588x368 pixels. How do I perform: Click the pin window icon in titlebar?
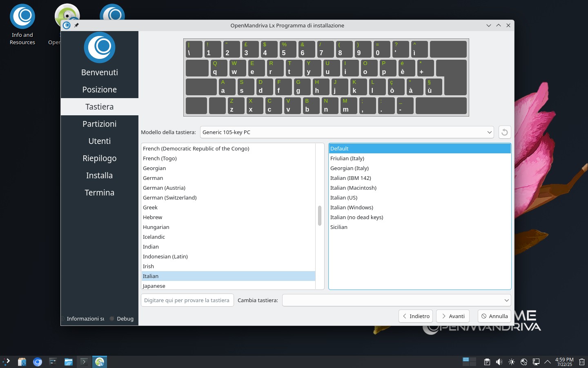pos(76,25)
